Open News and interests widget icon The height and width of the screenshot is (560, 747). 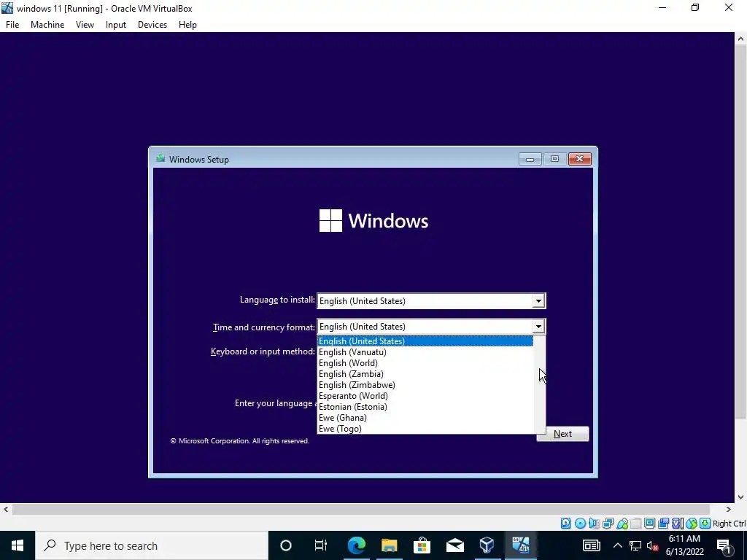[591, 545]
